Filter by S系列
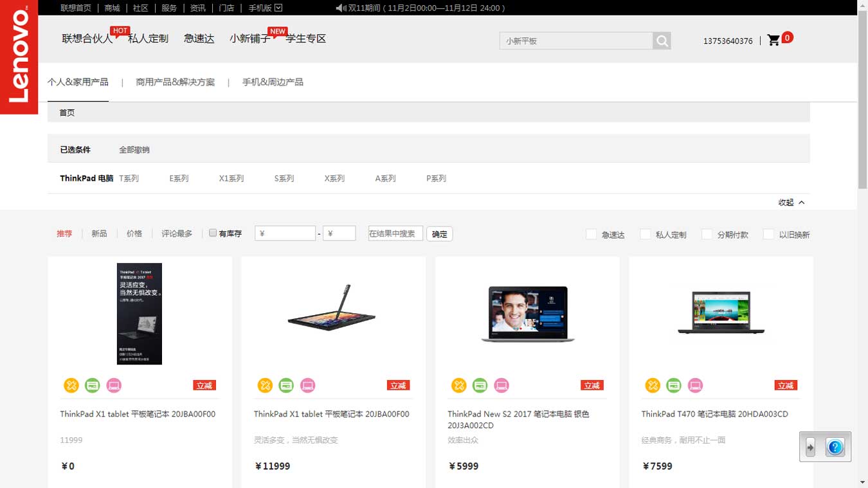This screenshot has width=868, height=488. coord(284,178)
